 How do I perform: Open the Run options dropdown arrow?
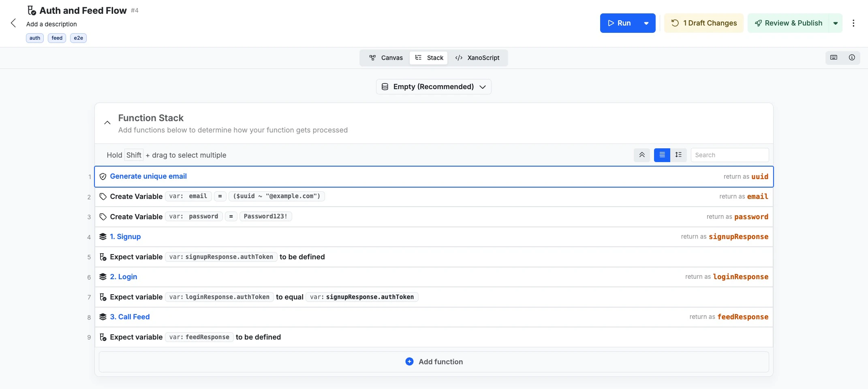pos(646,23)
